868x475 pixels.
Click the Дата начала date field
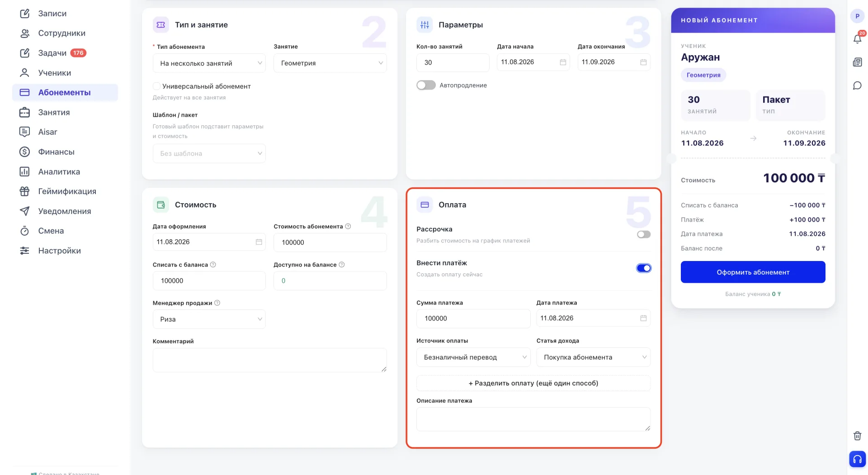(533, 62)
